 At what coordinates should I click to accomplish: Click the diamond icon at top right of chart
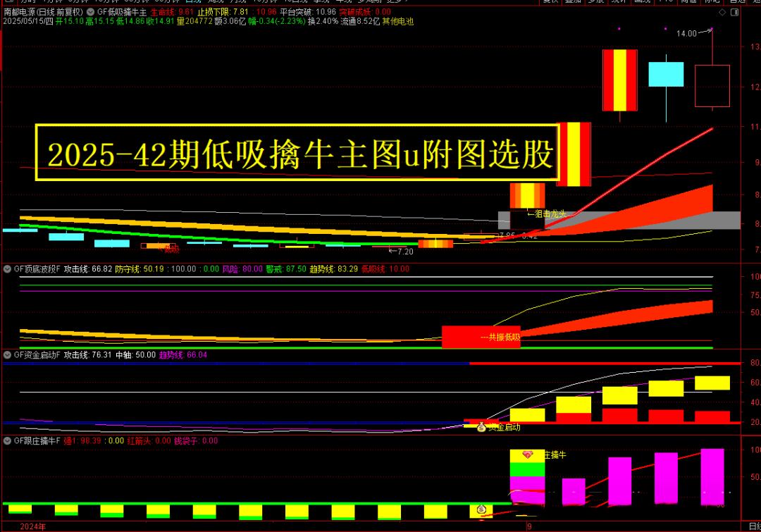[x=722, y=11]
